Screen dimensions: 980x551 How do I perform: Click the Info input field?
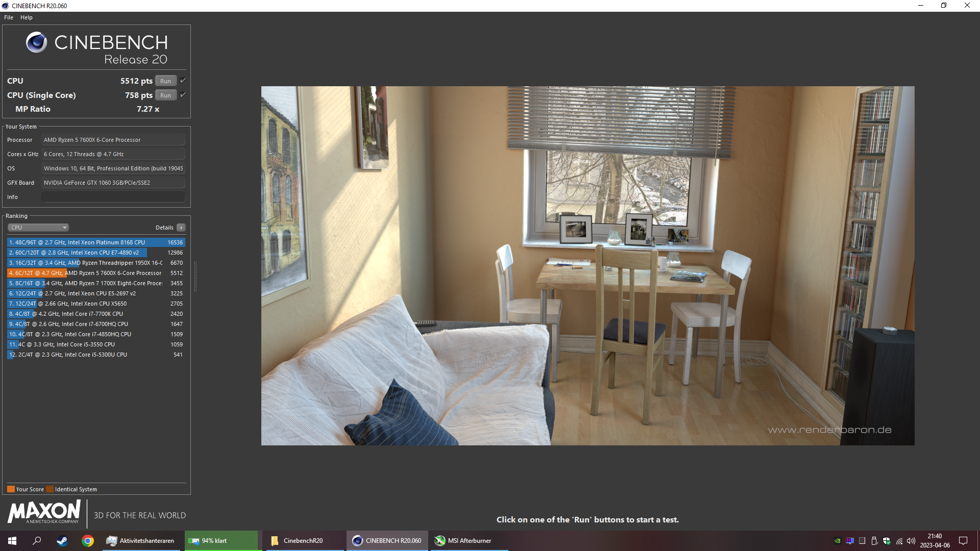click(x=113, y=197)
